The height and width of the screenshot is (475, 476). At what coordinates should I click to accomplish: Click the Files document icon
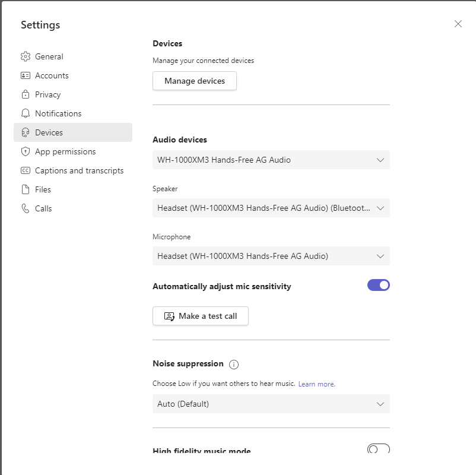click(25, 189)
